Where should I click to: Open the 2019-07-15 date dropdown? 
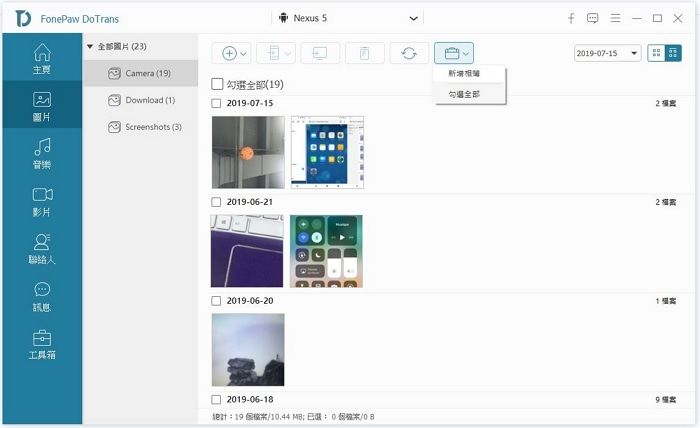point(608,53)
